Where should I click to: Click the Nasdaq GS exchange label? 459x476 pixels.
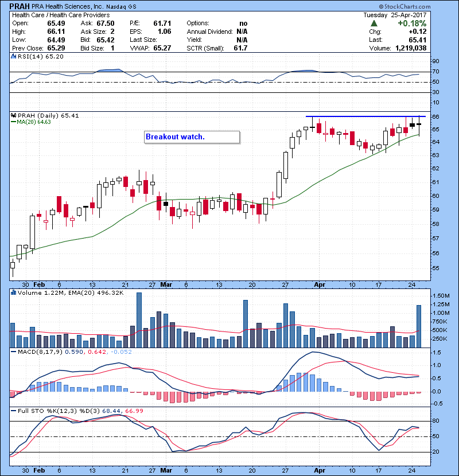coord(121,7)
